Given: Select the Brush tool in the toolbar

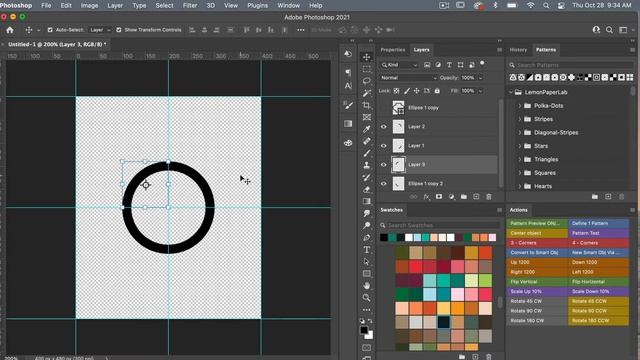Looking at the screenshot, I should (367, 153).
